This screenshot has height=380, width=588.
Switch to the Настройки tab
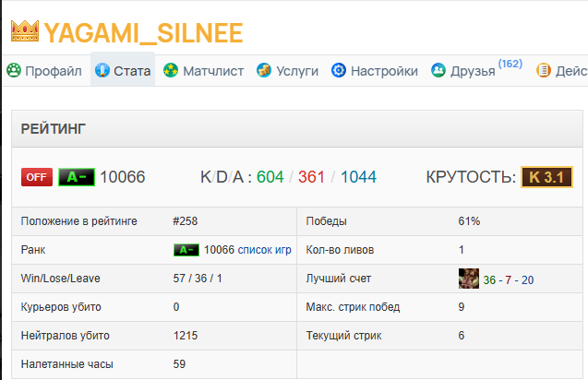(375, 71)
